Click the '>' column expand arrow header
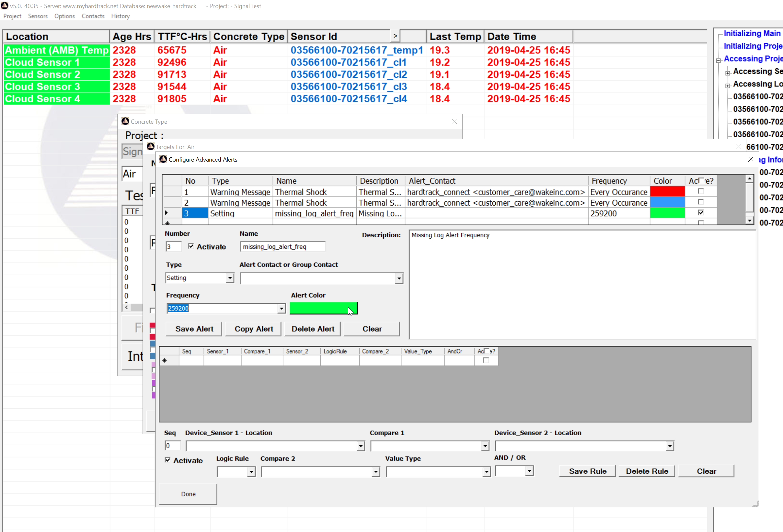 tap(395, 36)
